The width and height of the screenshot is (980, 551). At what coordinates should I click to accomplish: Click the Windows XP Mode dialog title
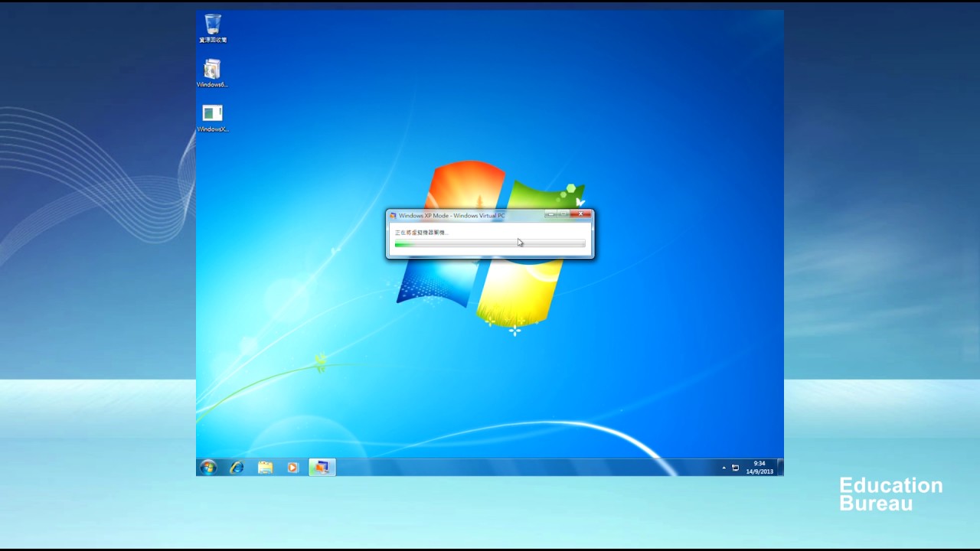pyautogui.click(x=452, y=216)
